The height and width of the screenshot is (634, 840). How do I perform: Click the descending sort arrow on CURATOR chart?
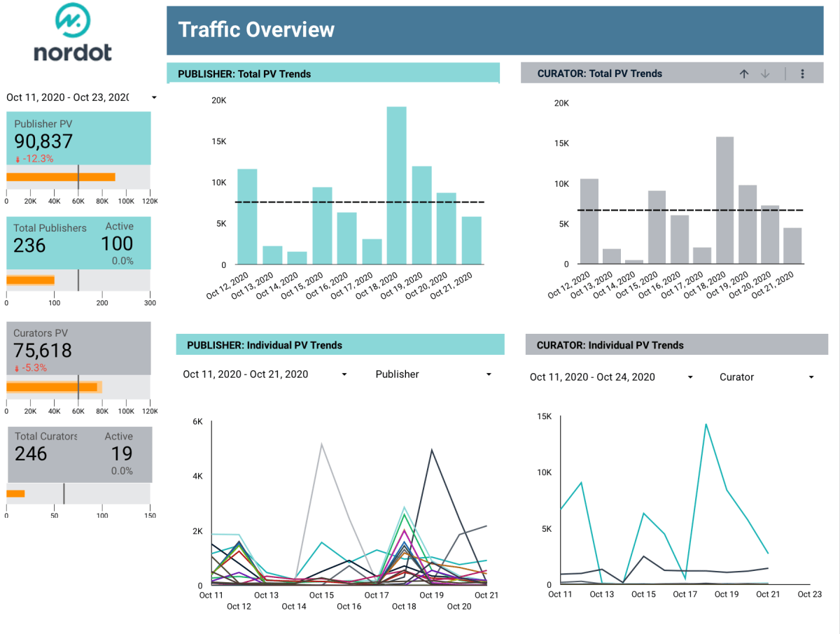(x=765, y=73)
